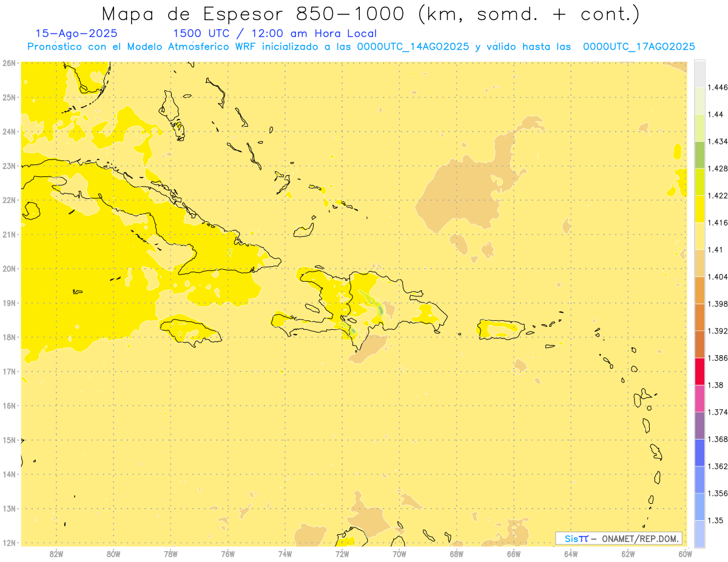Pick the green legend swatch between 1.428 and 1.434

click(x=699, y=155)
